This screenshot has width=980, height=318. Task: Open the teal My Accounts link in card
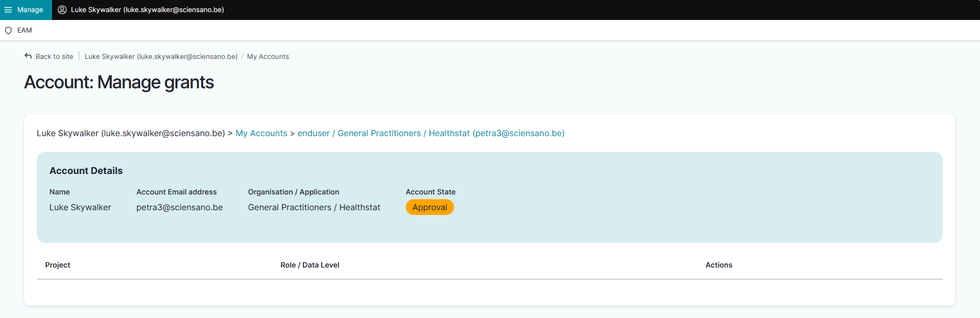(x=261, y=134)
